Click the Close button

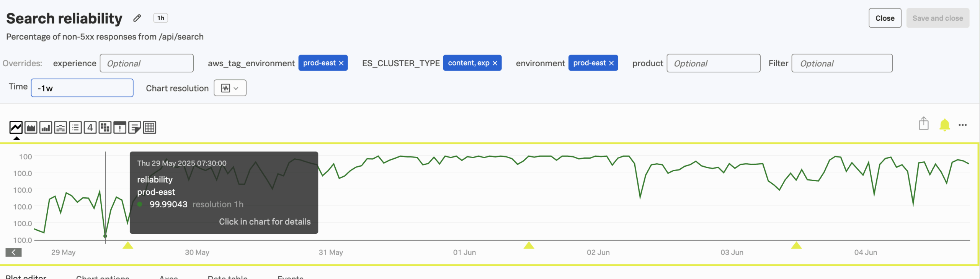pyautogui.click(x=885, y=18)
